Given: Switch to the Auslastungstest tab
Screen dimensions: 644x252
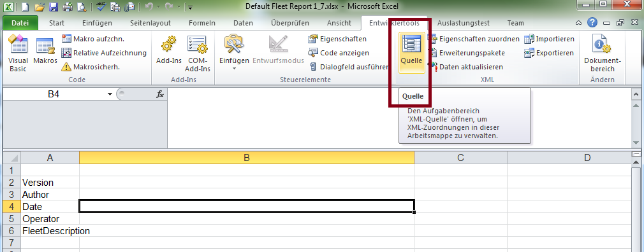Looking at the screenshot, I should coord(463,23).
